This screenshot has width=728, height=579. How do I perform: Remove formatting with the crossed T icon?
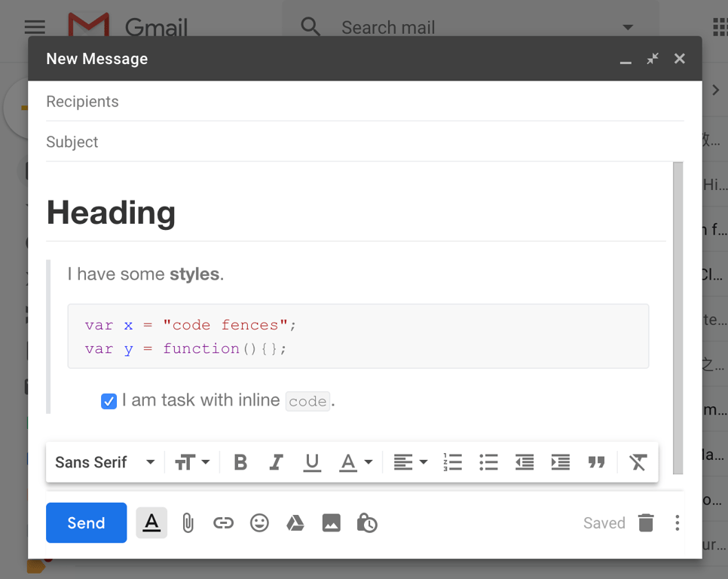click(638, 462)
